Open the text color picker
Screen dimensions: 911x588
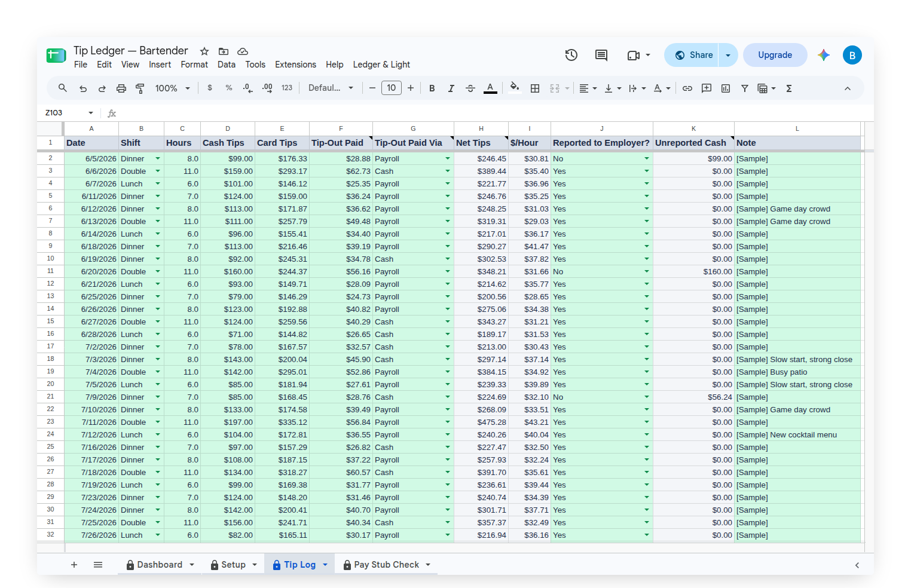click(490, 88)
